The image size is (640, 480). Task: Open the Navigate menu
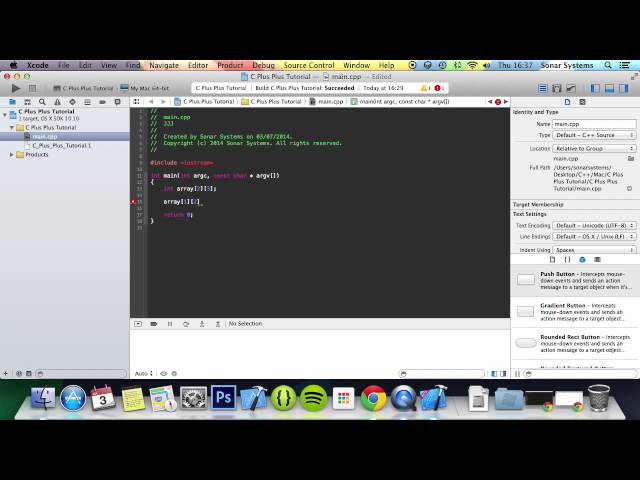click(x=164, y=65)
